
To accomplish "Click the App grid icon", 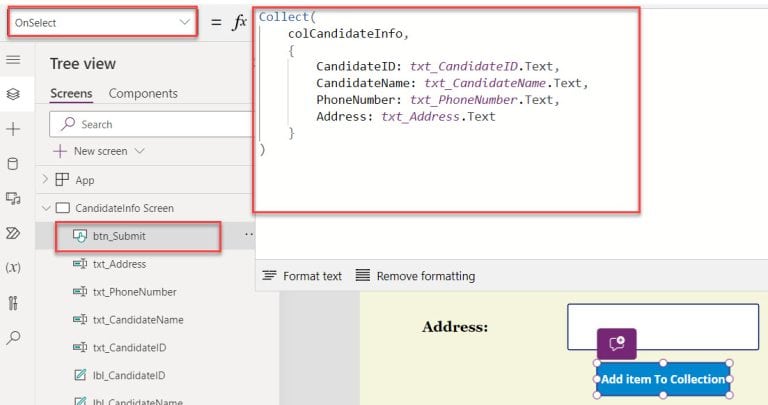I will (62, 180).
